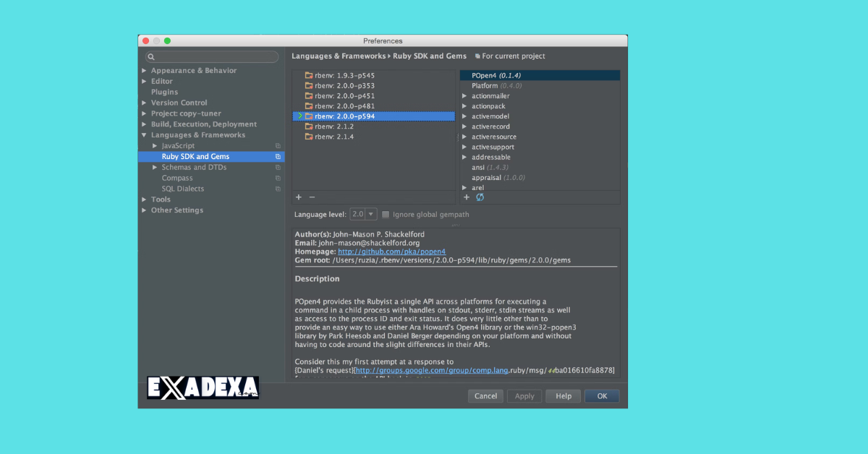Expand the actionmailer gem entry
The image size is (868, 454).
(464, 96)
